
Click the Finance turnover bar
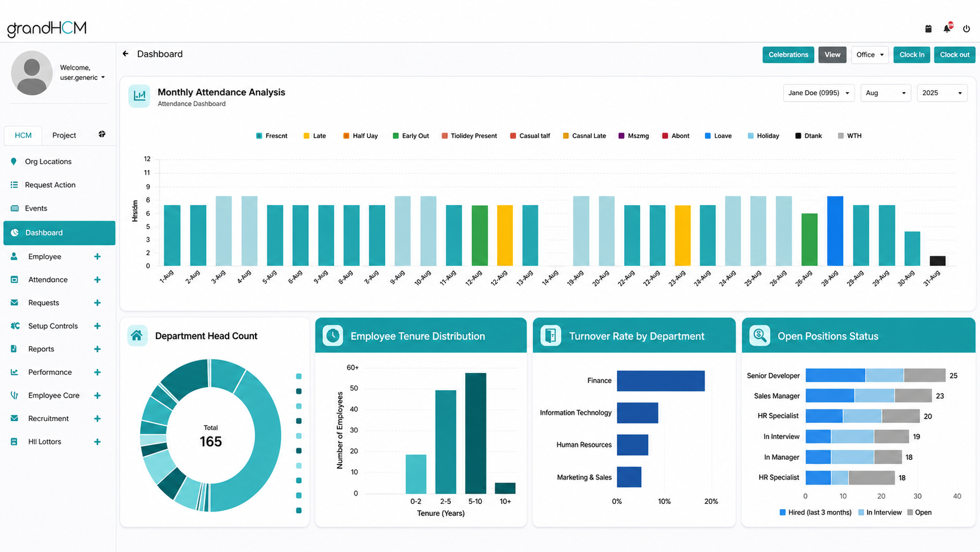pyautogui.click(x=661, y=381)
